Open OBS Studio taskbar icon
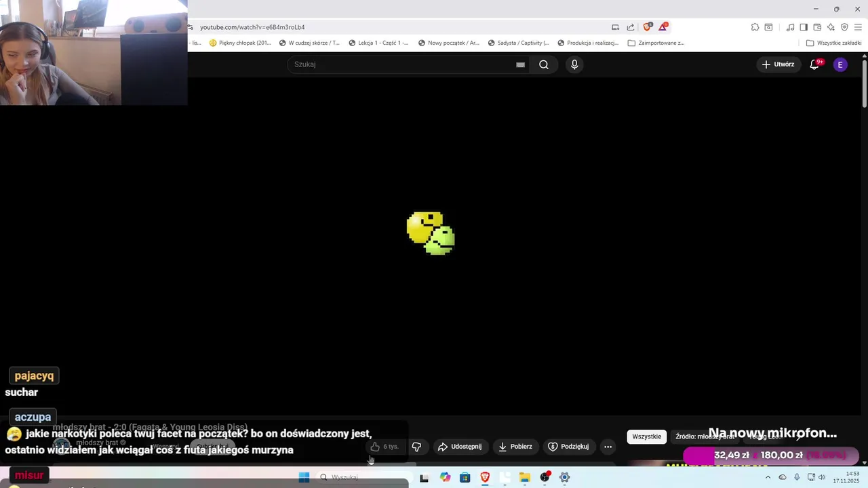This screenshot has height=488, width=868. pyautogui.click(x=545, y=477)
